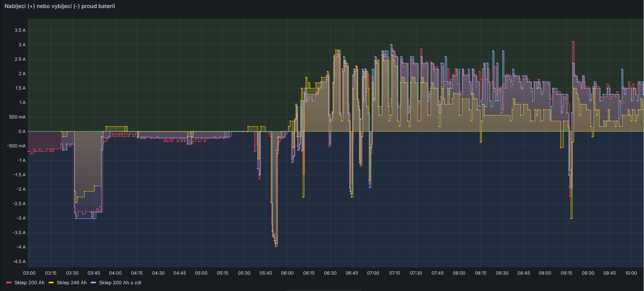
Task: Click the '500 mA' y-axis label
Action: coord(17,117)
